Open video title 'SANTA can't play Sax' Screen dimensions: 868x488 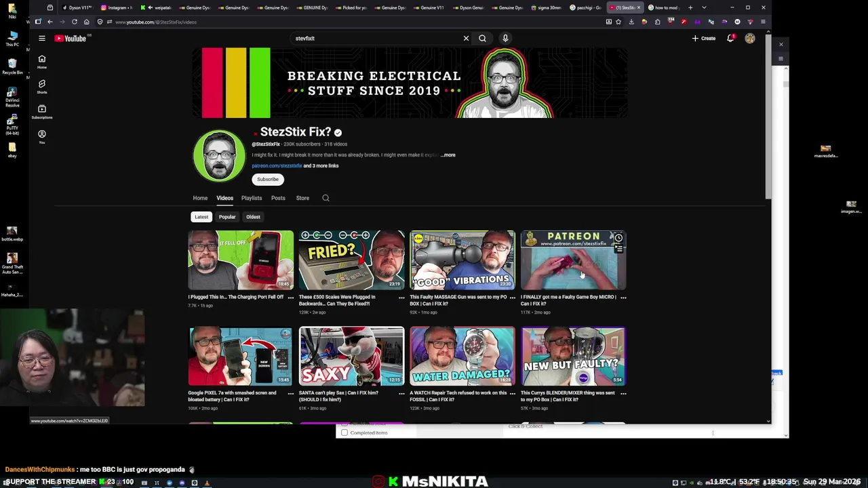click(338, 396)
